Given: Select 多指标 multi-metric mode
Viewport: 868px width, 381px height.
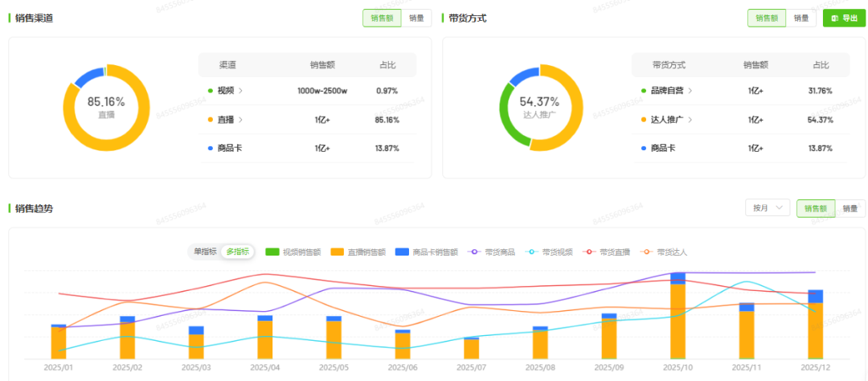Looking at the screenshot, I should (x=237, y=252).
